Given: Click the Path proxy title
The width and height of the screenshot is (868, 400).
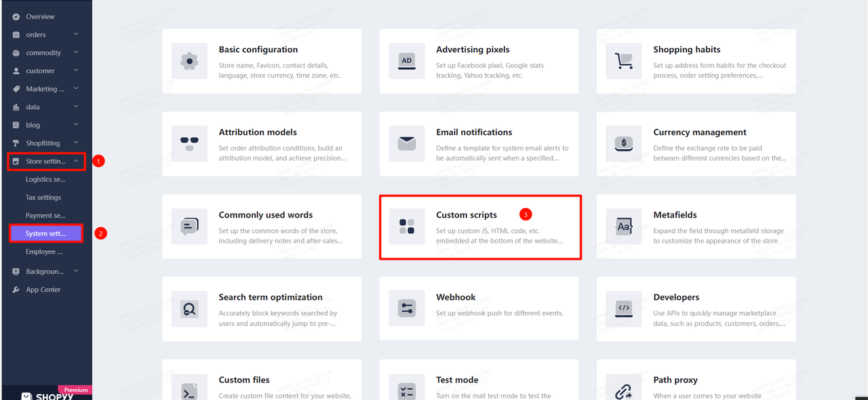Looking at the screenshot, I should point(675,380).
